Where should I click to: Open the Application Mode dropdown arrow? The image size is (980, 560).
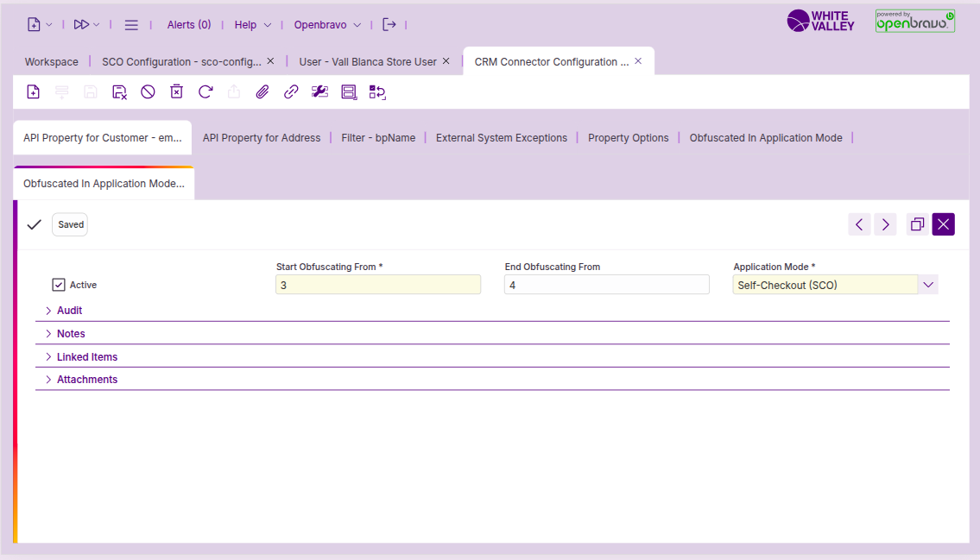pos(928,285)
